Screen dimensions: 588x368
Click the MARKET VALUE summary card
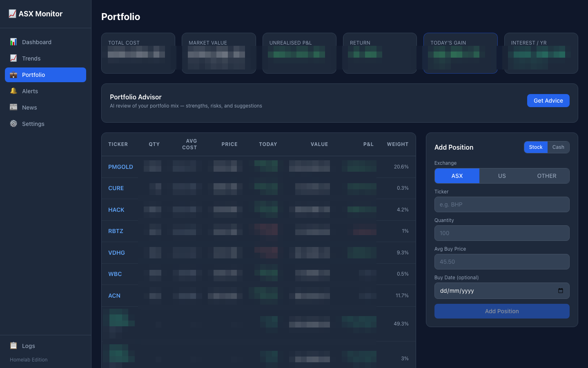click(219, 53)
